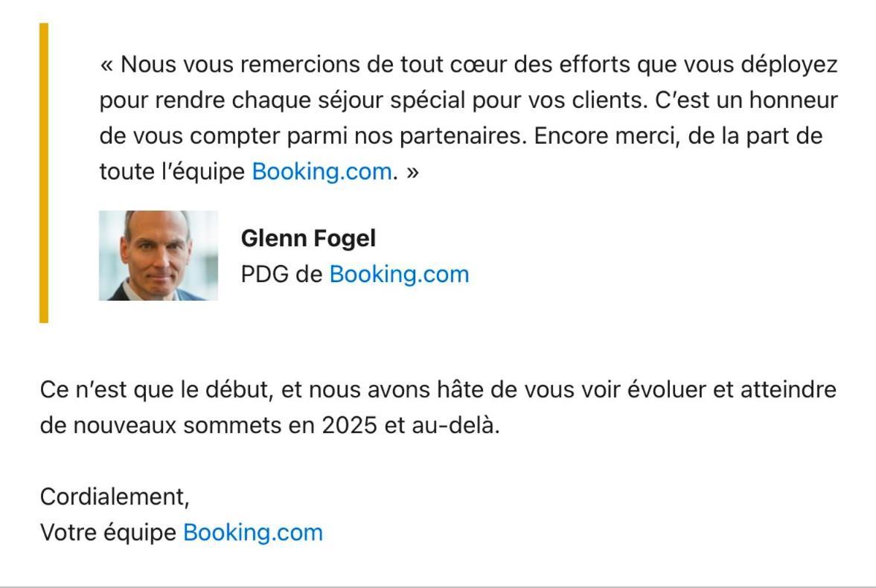Open the Booking.com link in the signature
This screenshot has width=876, height=588.
click(x=253, y=533)
